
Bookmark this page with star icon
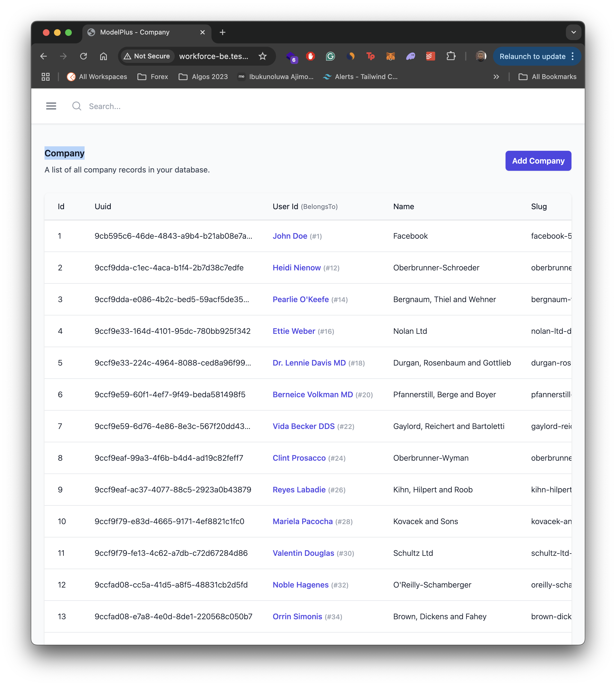(x=263, y=56)
